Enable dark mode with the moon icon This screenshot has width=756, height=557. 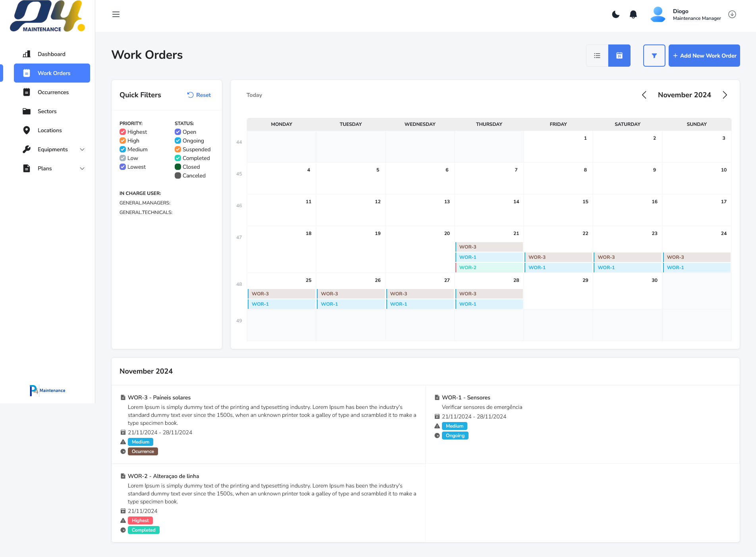pyautogui.click(x=615, y=14)
